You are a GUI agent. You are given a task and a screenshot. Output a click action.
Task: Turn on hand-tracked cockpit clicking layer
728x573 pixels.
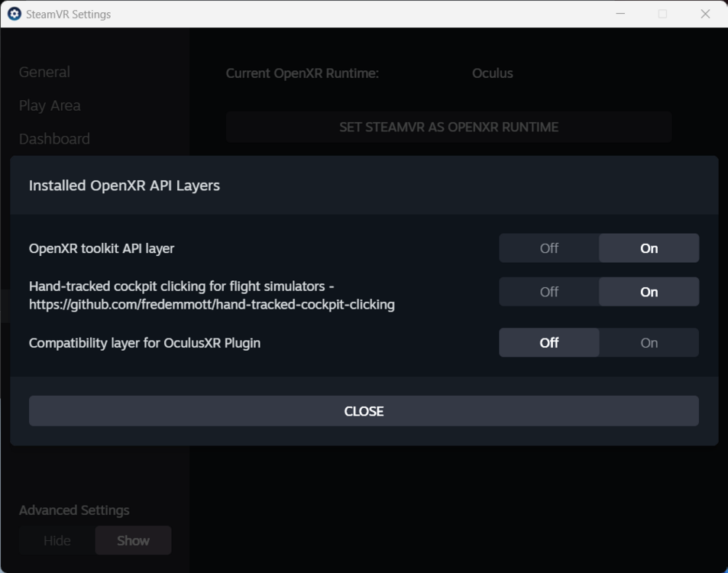[649, 292]
